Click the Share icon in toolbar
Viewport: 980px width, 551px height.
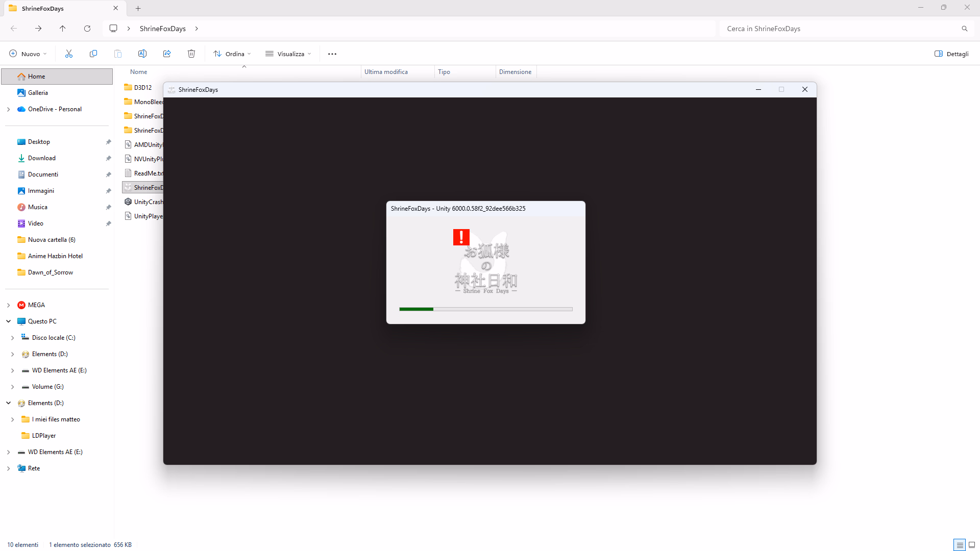coord(167,54)
